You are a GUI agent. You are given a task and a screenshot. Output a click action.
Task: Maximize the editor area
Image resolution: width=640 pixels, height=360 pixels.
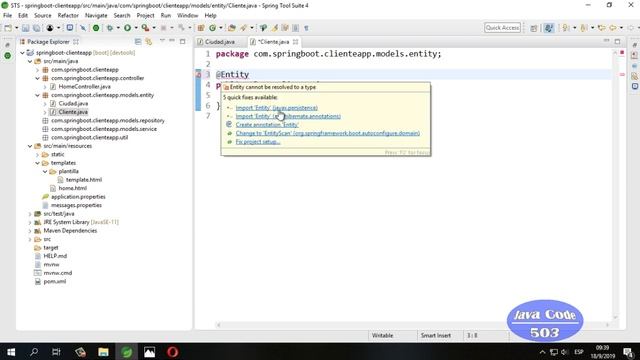pos(617,41)
